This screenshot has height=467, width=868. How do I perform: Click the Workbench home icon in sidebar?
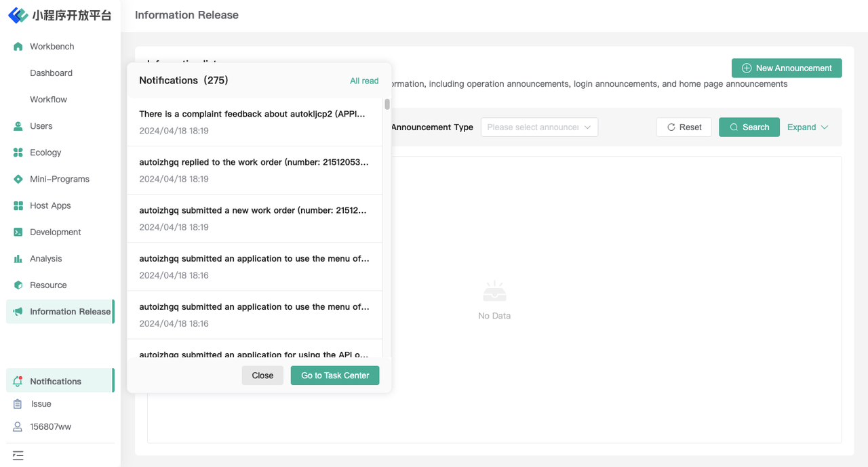(x=18, y=47)
